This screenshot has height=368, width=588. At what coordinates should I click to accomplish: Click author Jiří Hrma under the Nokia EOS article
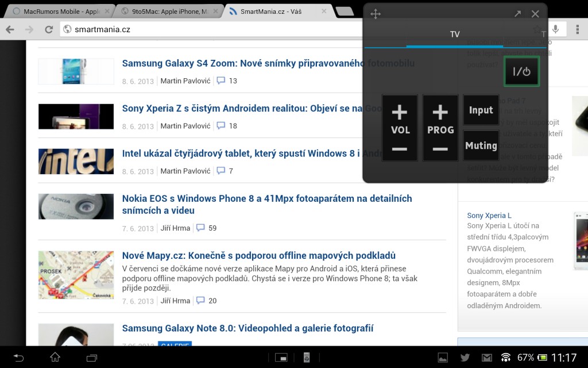pos(175,228)
